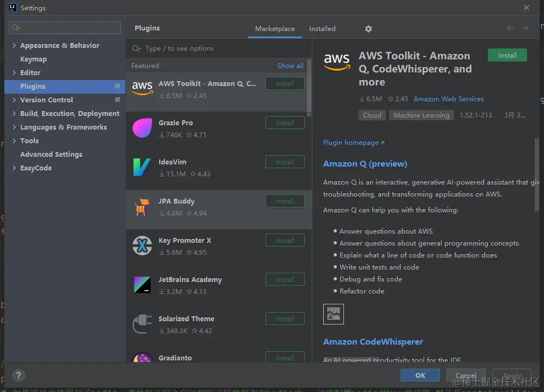The height and width of the screenshot is (392, 544).
Task: Click the forward navigation arrow
Action: 525,28
